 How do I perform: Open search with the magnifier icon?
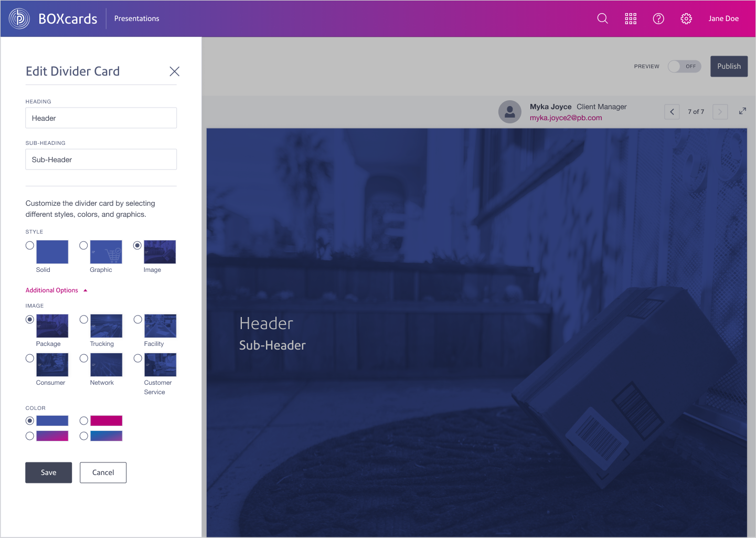[x=603, y=18]
